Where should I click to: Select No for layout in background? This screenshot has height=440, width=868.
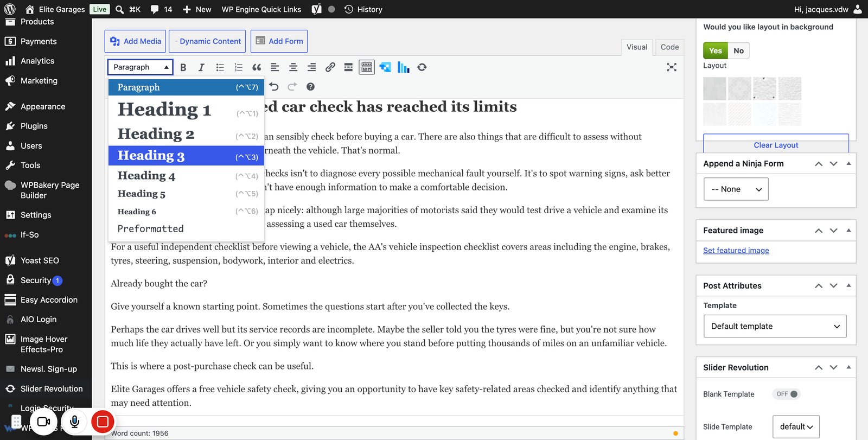738,50
